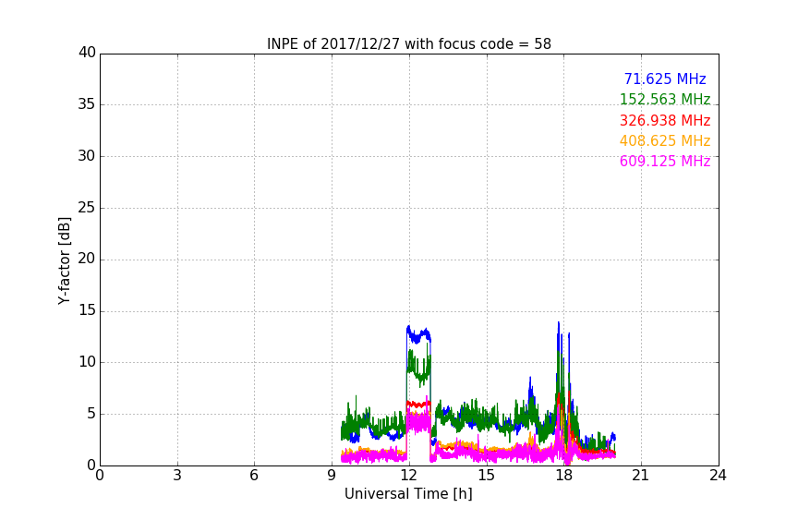Click the blue 71.625 MHz plateau near 12 h
This screenshot has height=532, width=798.
(418, 335)
